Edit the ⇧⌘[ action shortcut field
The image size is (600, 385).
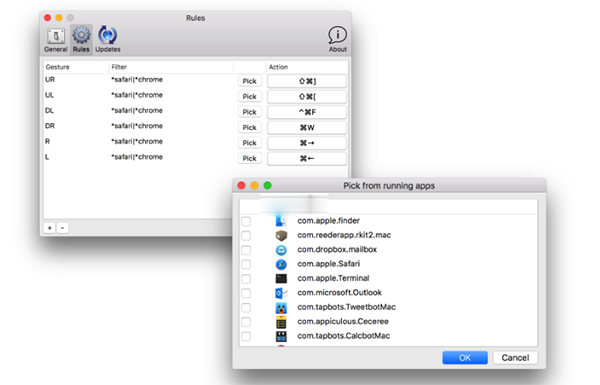(307, 96)
